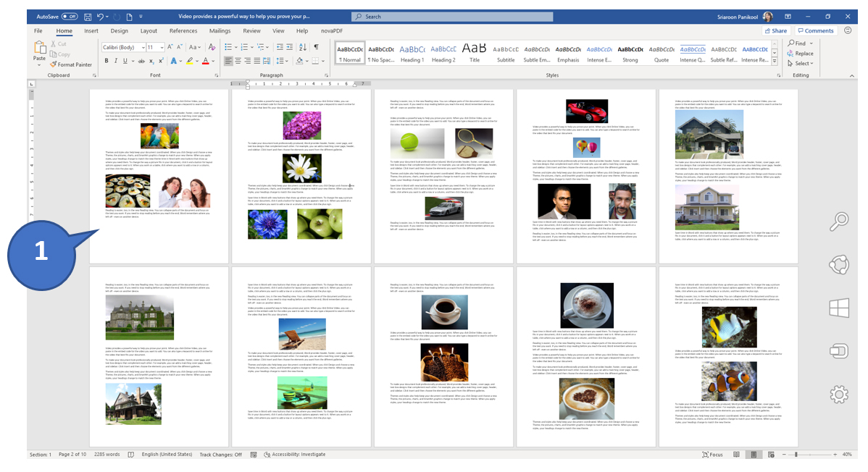Open the Accessibility checker from status bar

pos(295,455)
